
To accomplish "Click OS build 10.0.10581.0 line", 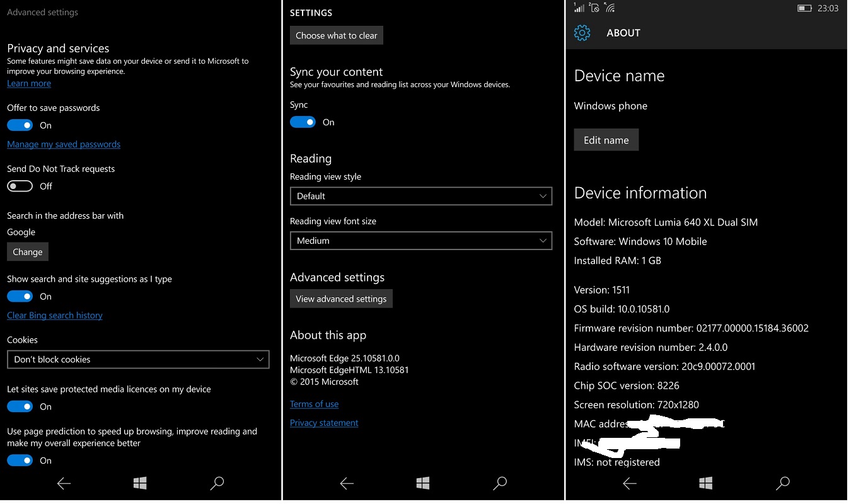I will (622, 309).
